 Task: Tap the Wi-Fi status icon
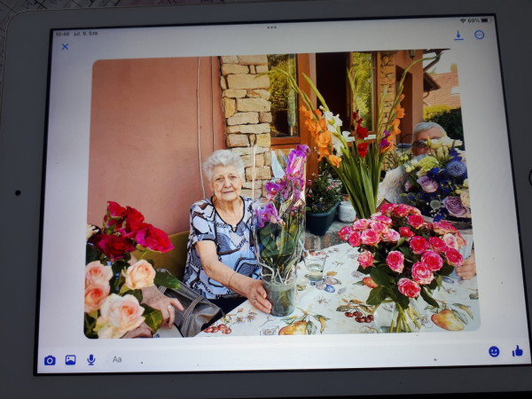coord(463,20)
